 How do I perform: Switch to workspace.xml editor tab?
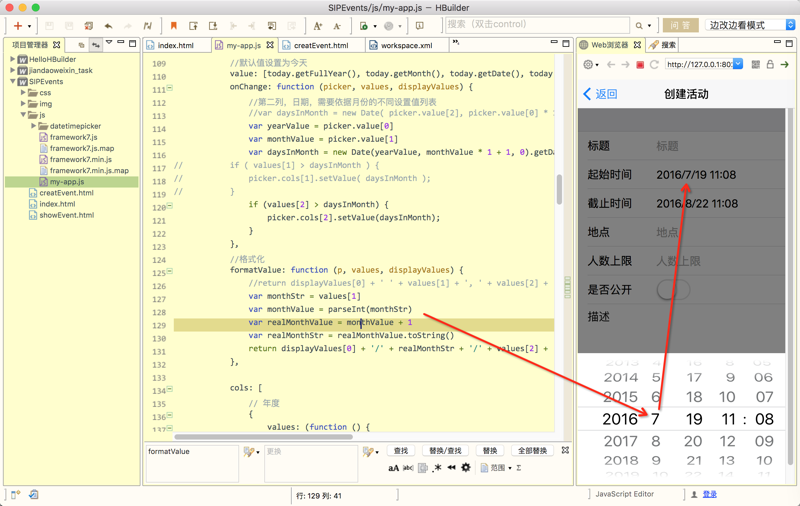407,45
